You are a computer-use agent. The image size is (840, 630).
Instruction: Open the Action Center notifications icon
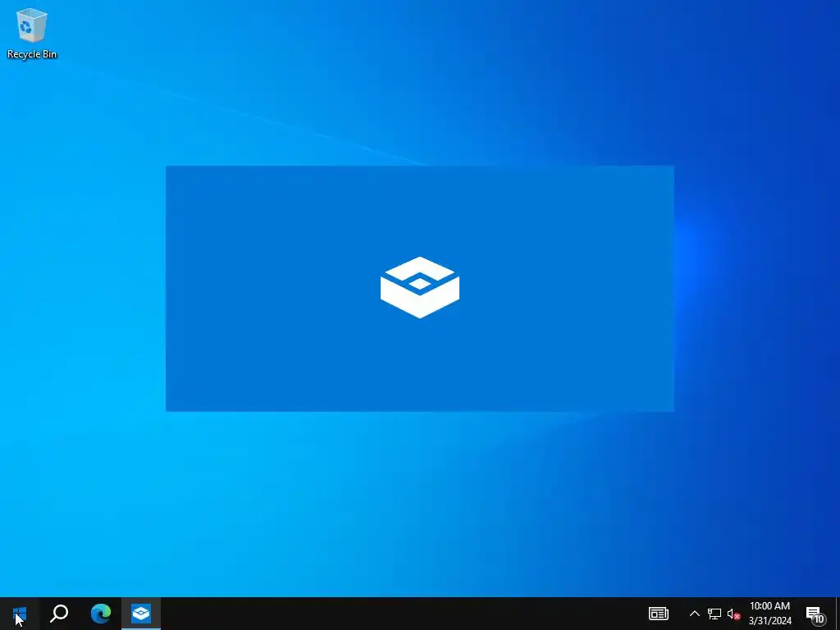click(x=815, y=614)
